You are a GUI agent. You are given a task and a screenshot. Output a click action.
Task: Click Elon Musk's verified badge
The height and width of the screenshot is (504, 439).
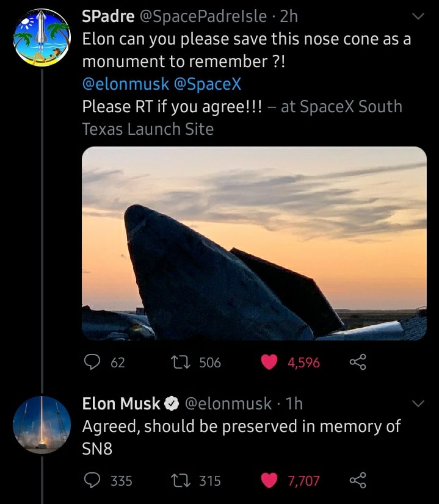tap(172, 404)
